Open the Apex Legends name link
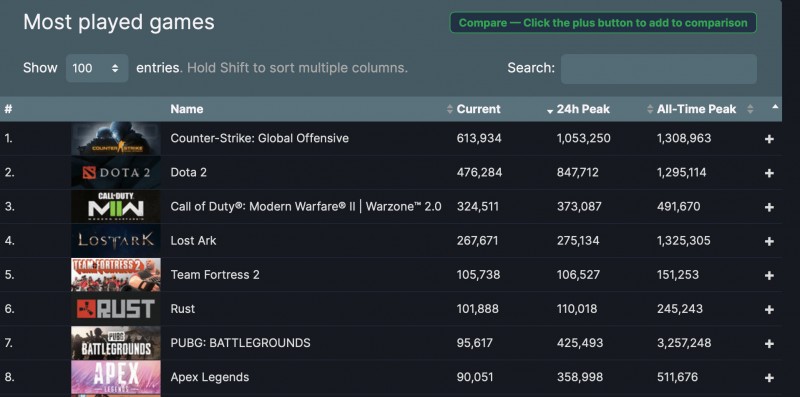The width and height of the screenshot is (800, 397). point(210,377)
